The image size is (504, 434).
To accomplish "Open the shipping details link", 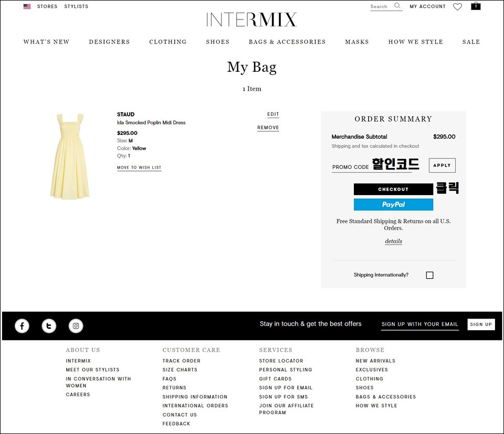I will click(393, 241).
